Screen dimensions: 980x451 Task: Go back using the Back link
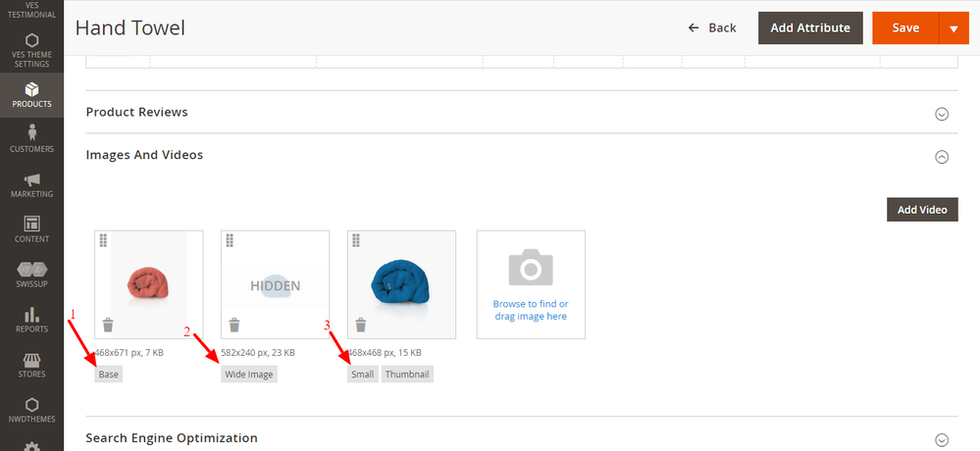712,28
